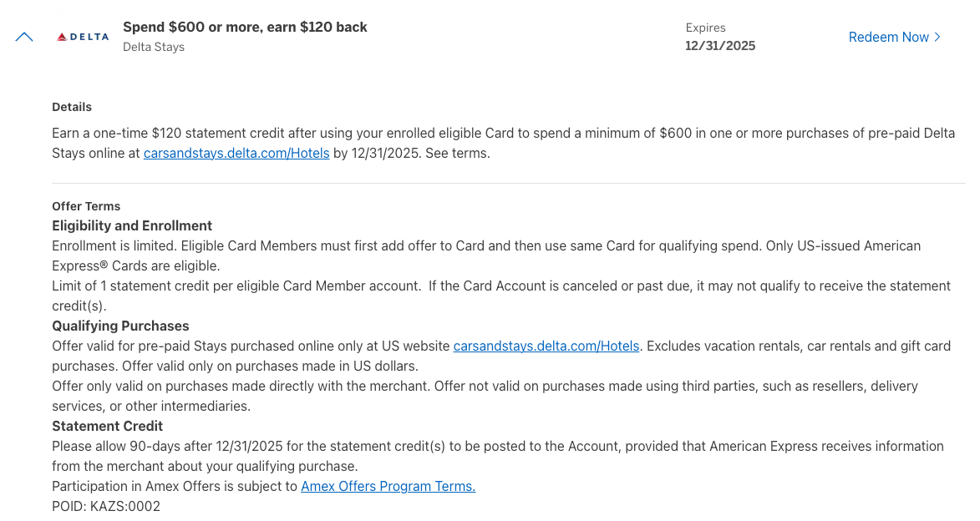Click the Qualifying Purchases heading
The height and width of the screenshot is (521, 980).
pos(120,326)
